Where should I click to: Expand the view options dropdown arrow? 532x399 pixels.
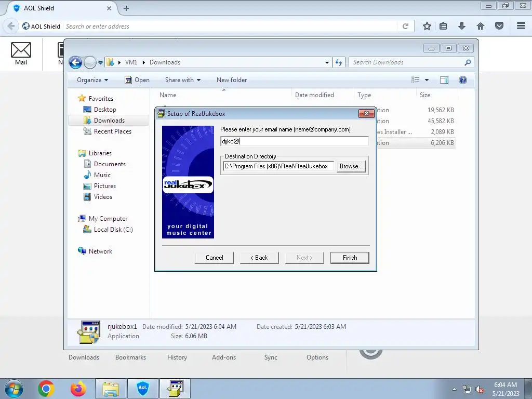427,80
